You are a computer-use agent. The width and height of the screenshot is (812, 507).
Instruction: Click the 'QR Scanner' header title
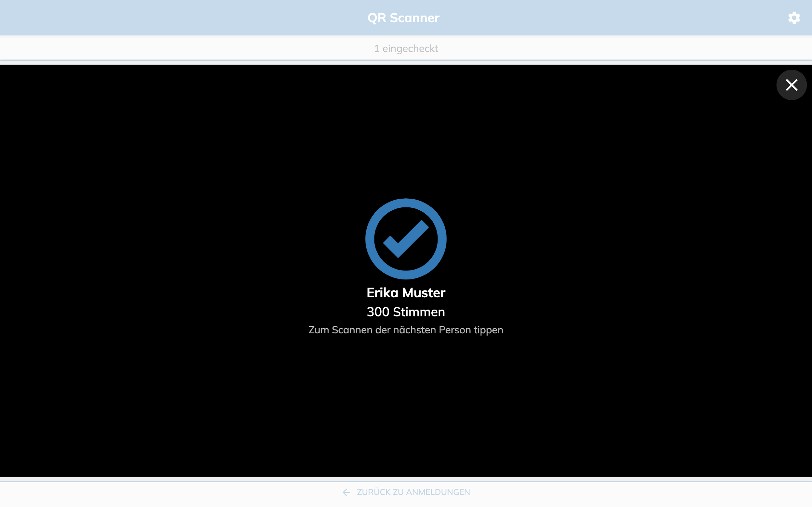click(403, 18)
